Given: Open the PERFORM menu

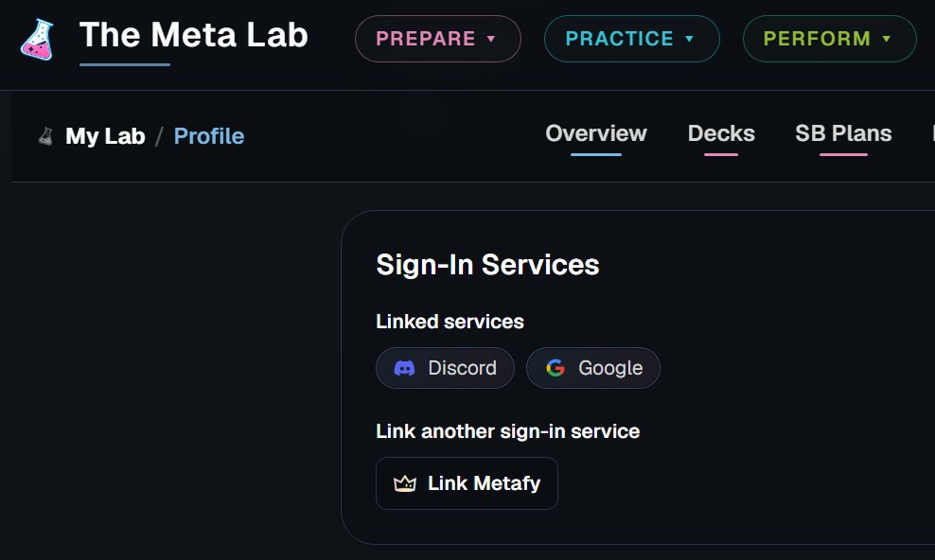Looking at the screenshot, I should pos(829,39).
